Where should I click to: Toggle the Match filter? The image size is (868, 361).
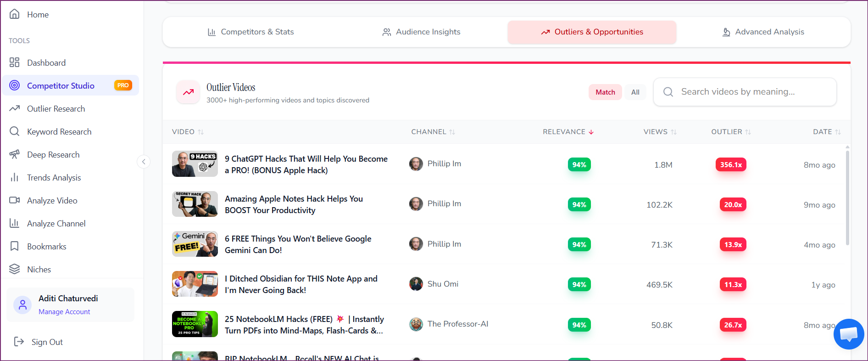[605, 92]
